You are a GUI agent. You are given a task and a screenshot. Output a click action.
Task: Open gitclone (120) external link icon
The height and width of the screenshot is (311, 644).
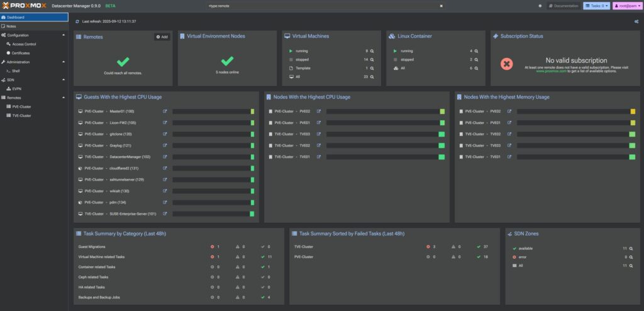pyautogui.click(x=165, y=134)
